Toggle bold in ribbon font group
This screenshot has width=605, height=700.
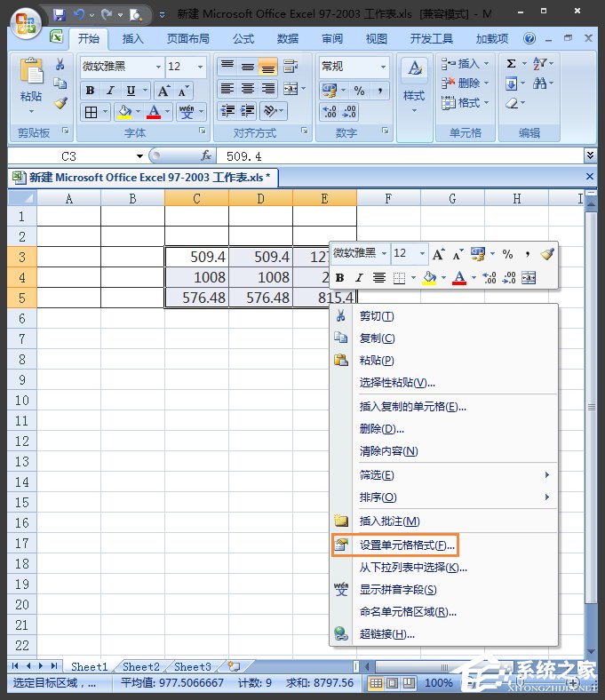(91, 91)
